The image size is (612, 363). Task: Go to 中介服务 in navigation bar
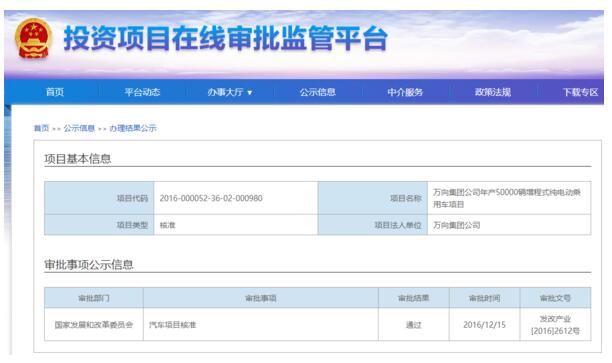[405, 92]
